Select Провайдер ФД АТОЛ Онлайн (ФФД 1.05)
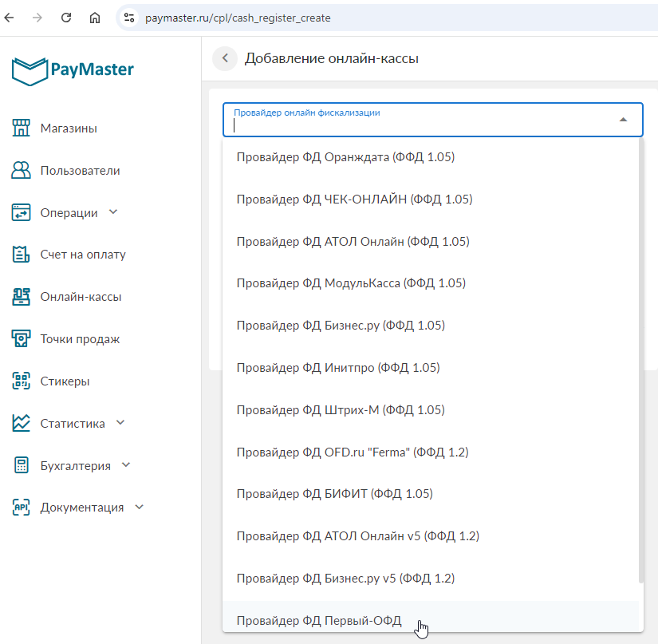 [x=431, y=241]
